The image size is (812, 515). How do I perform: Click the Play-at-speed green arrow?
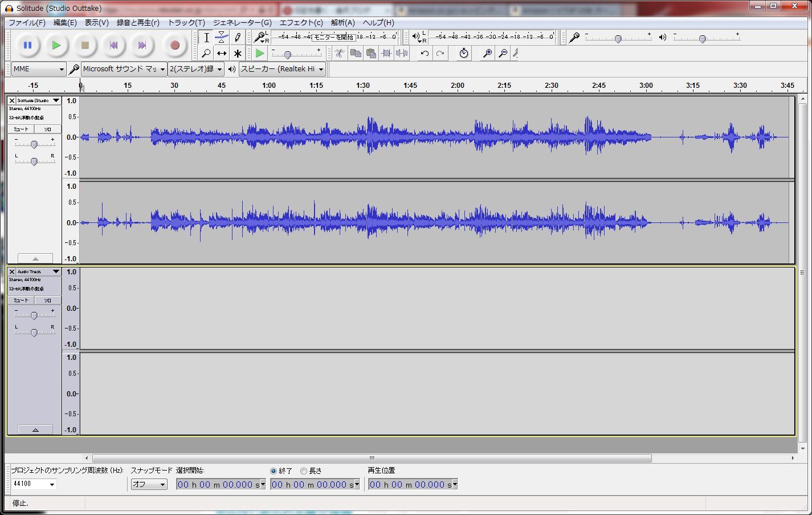tap(260, 54)
